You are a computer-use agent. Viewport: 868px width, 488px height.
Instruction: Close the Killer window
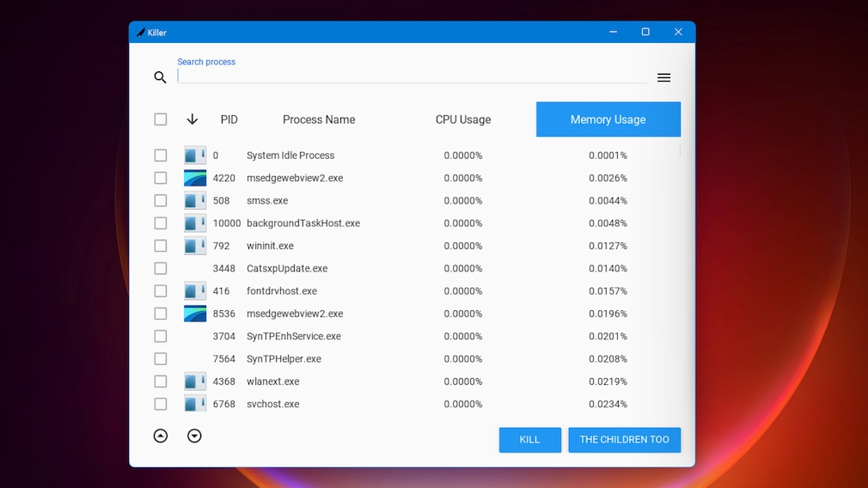678,32
